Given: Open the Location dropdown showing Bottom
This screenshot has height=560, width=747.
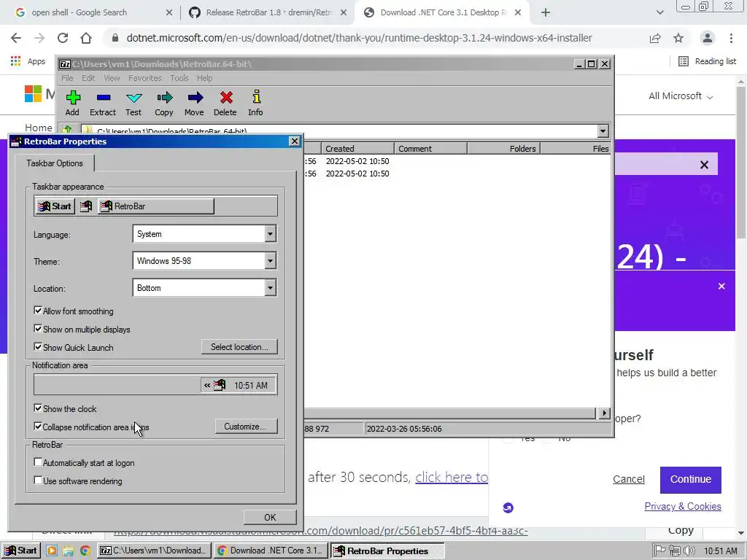Looking at the screenshot, I should pos(271,287).
